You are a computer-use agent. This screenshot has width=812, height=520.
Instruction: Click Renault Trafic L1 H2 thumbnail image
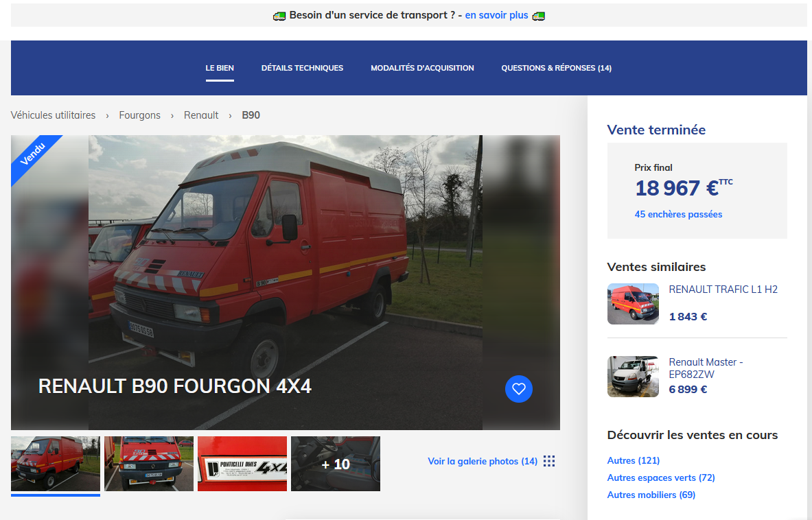[x=633, y=303]
